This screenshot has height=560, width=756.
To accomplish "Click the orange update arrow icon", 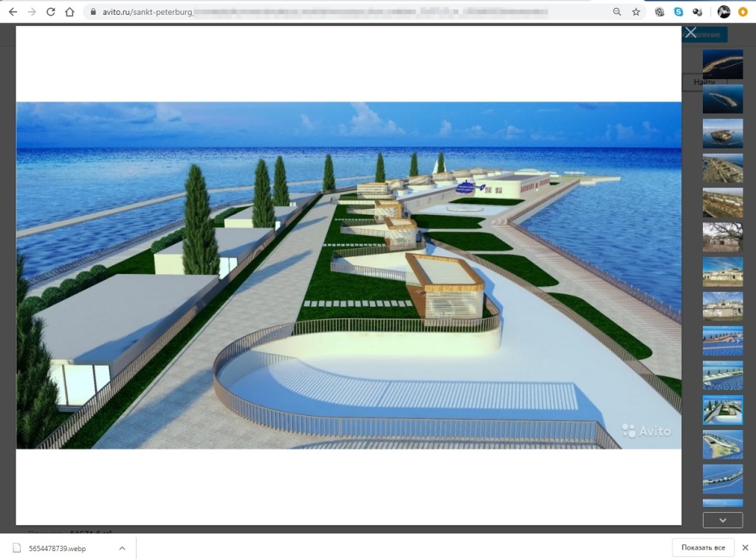I will (x=743, y=12).
